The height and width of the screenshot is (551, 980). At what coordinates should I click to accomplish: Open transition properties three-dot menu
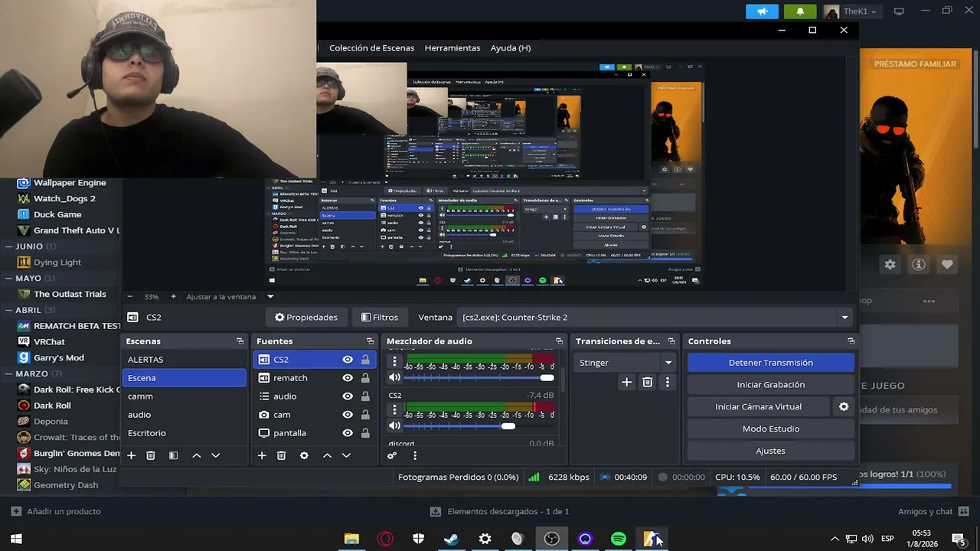tap(668, 382)
